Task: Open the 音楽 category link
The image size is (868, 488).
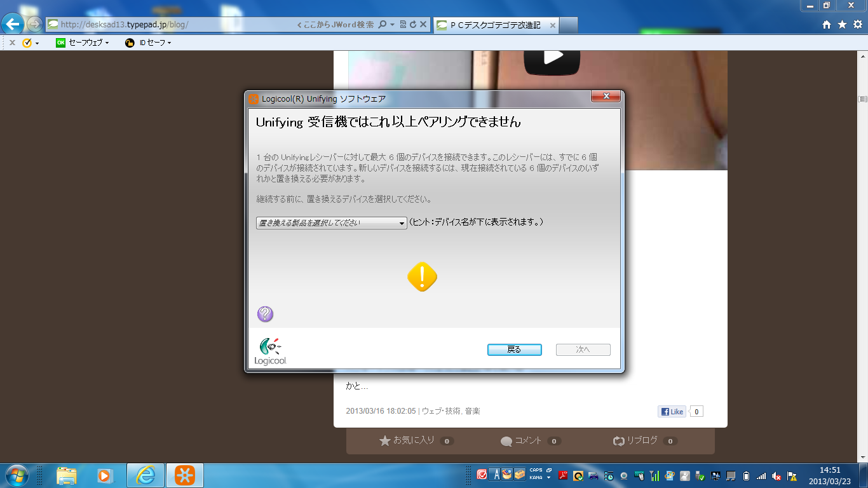Action: click(472, 411)
